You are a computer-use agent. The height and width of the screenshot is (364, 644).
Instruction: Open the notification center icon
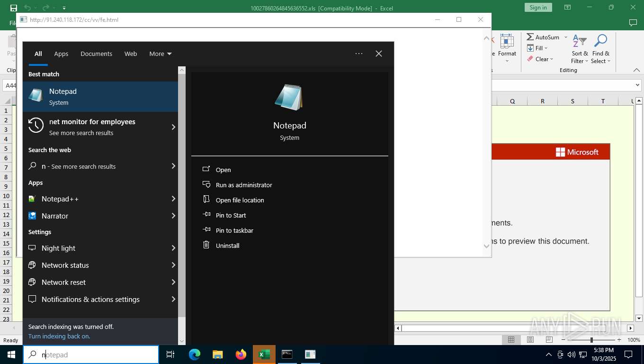click(628, 355)
